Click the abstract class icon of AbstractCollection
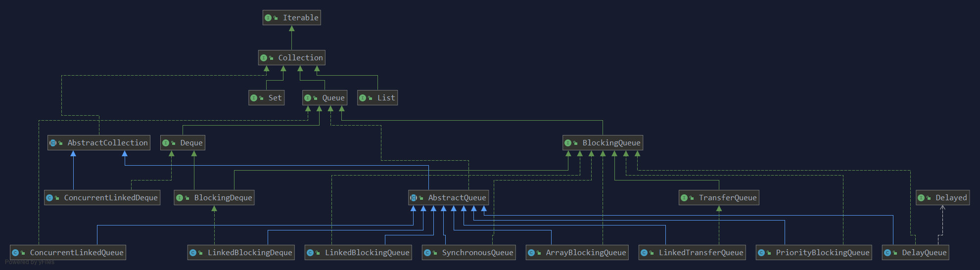This screenshot has height=270, width=980. tap(53, 143)
